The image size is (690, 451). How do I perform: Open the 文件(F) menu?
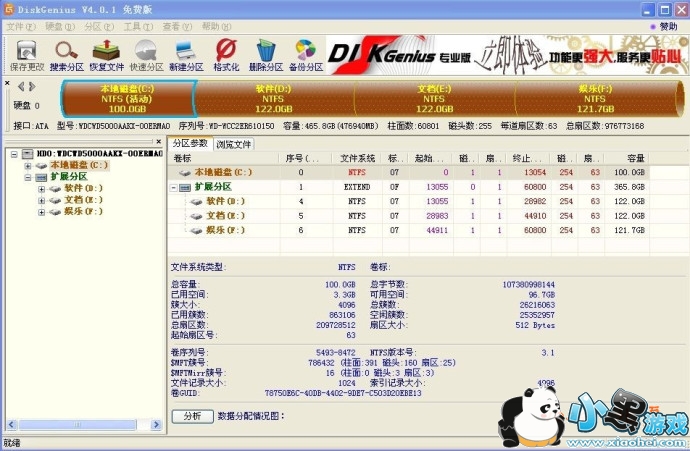(x=21, y=27)
